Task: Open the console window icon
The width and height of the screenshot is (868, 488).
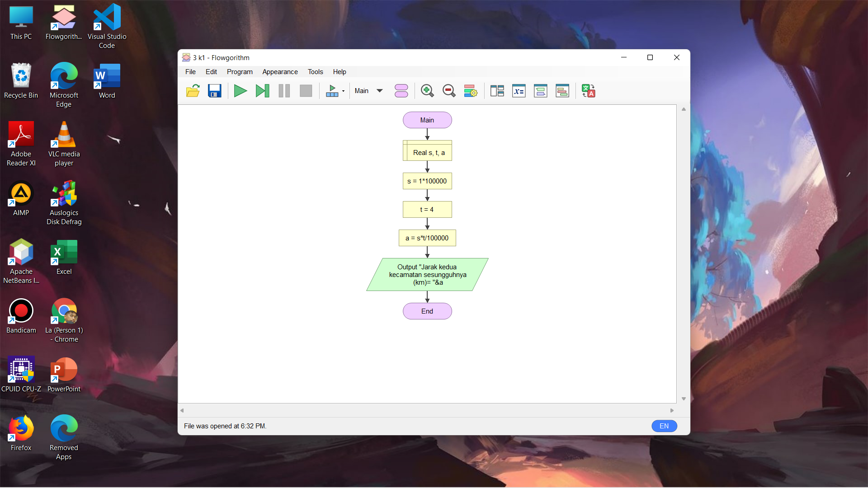Action: (541, 91)
